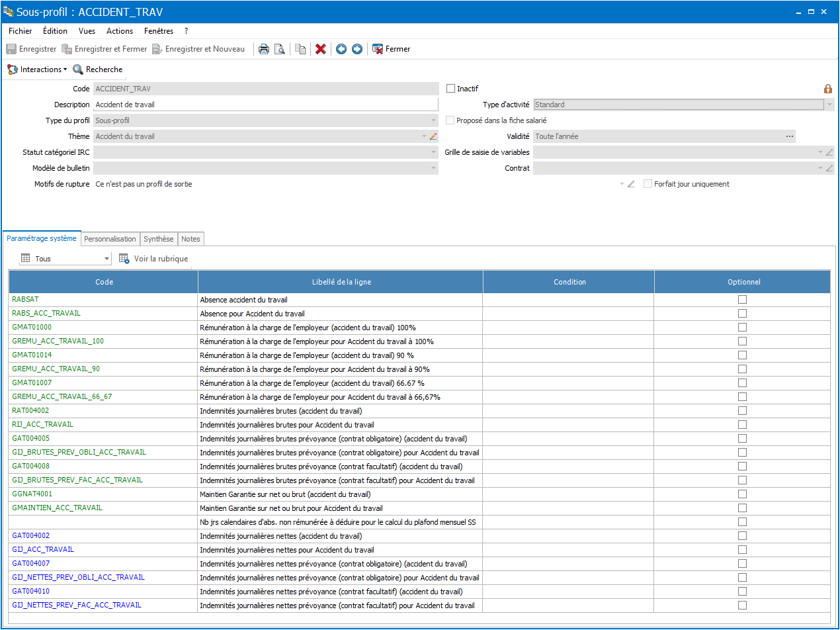Click pencil icon next to Contrat field
Screen dimensions: 840x630
(829, 168)
